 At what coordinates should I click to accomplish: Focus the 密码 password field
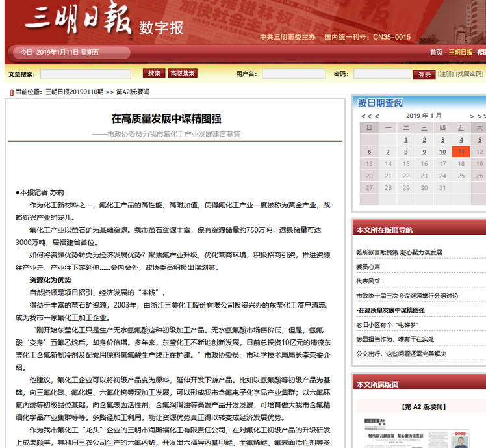point(382,73)
